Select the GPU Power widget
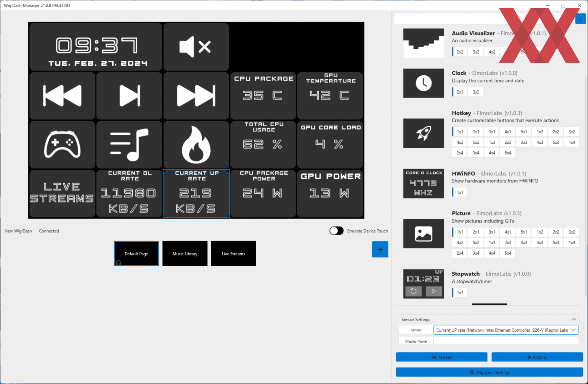Image resolution: width=588 pixels, height=384 pixels. [x=330, y=193]
